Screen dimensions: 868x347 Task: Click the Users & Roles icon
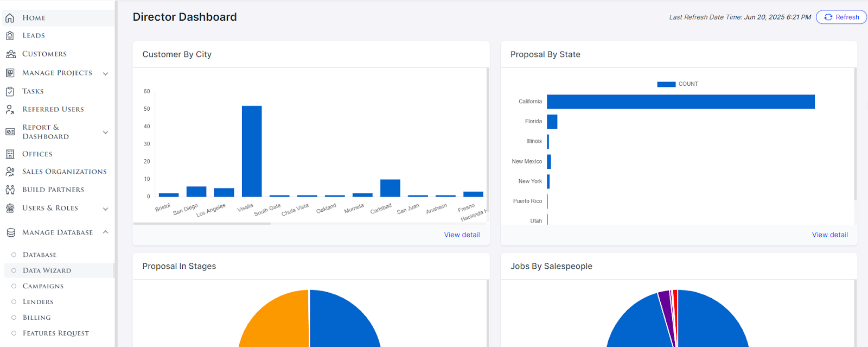pyautogui.click(x=10, y=208)
